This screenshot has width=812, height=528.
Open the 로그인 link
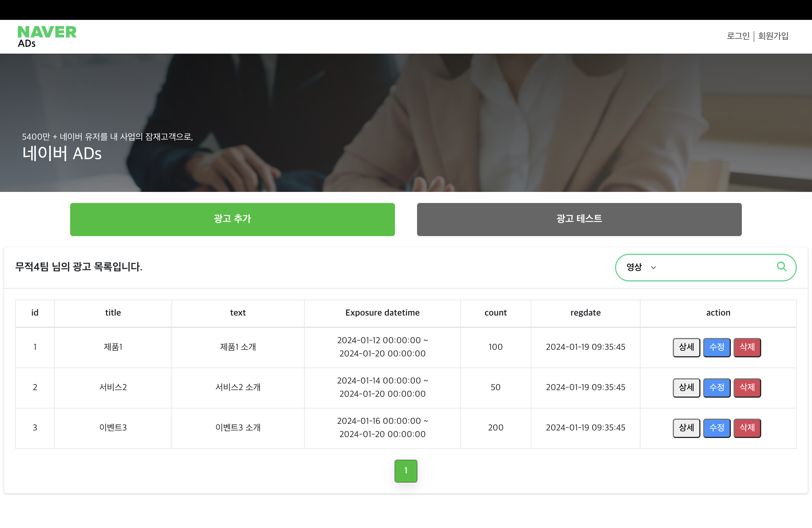[x=738, y=36]
